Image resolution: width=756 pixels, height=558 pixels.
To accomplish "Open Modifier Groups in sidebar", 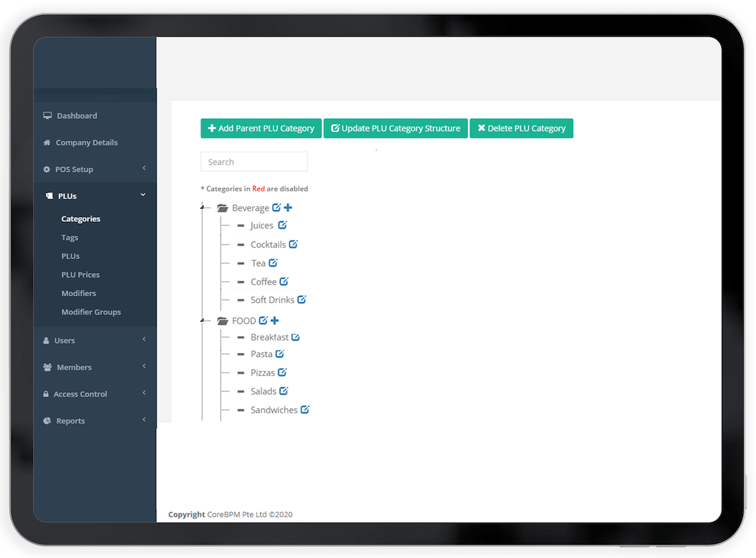I will tap(91, 312).
